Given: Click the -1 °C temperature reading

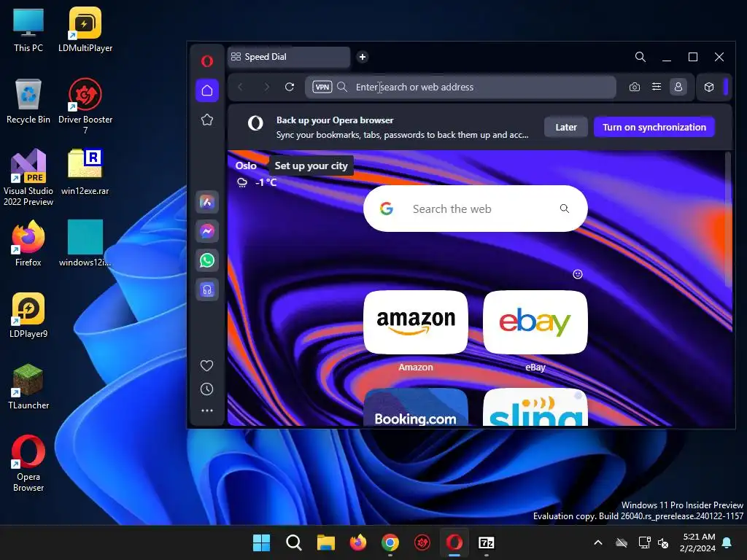Looking at the screenshot, I should pyautogui.click(x=266, y=182).
